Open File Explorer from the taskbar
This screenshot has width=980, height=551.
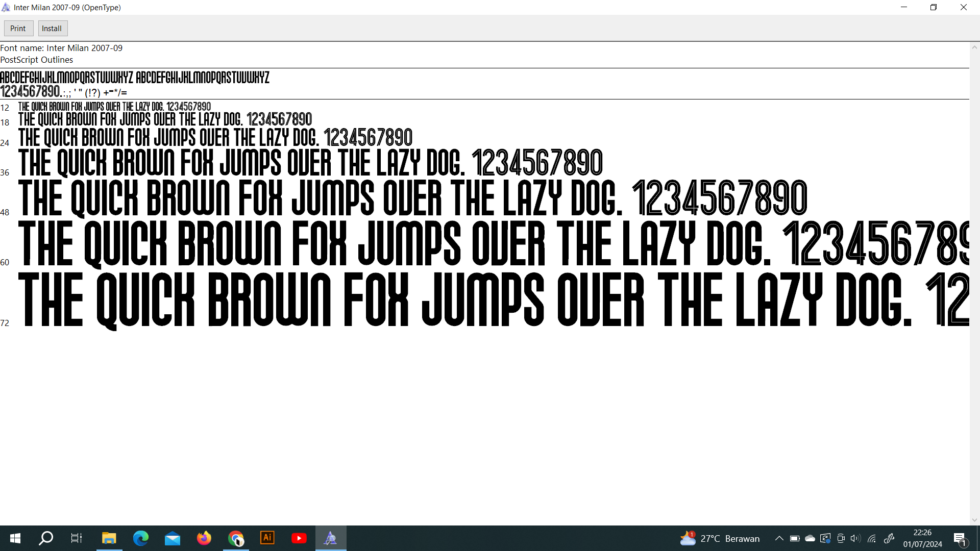[109, 538]
